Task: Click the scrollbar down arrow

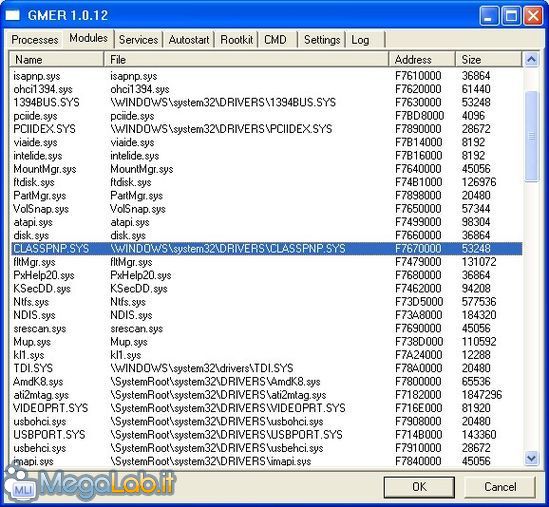Action: [531, 458]
